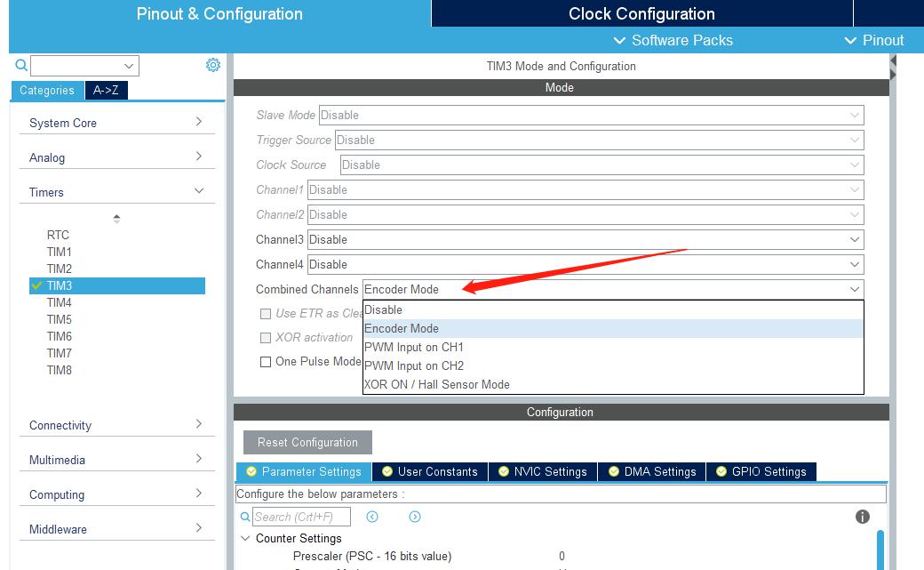The height and width of the screenshot is (570, 924).
Task: Expand the Middleware category
Action: 116,529
